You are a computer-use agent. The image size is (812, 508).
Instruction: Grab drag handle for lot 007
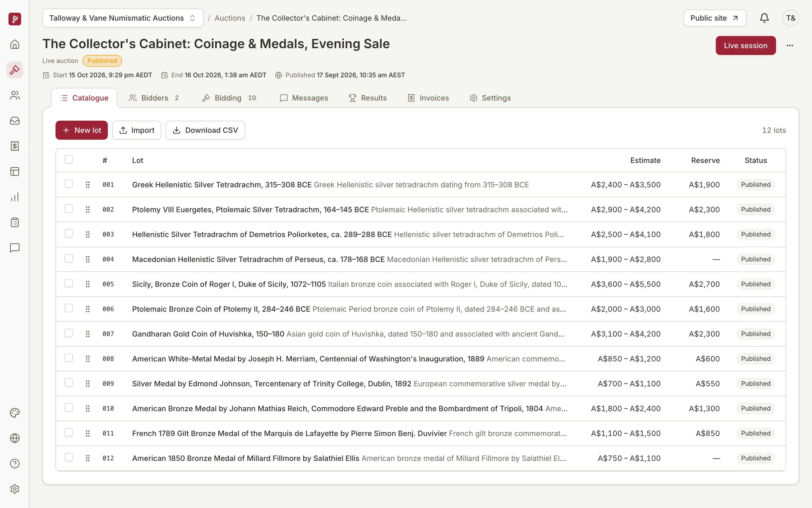point(87,334)
